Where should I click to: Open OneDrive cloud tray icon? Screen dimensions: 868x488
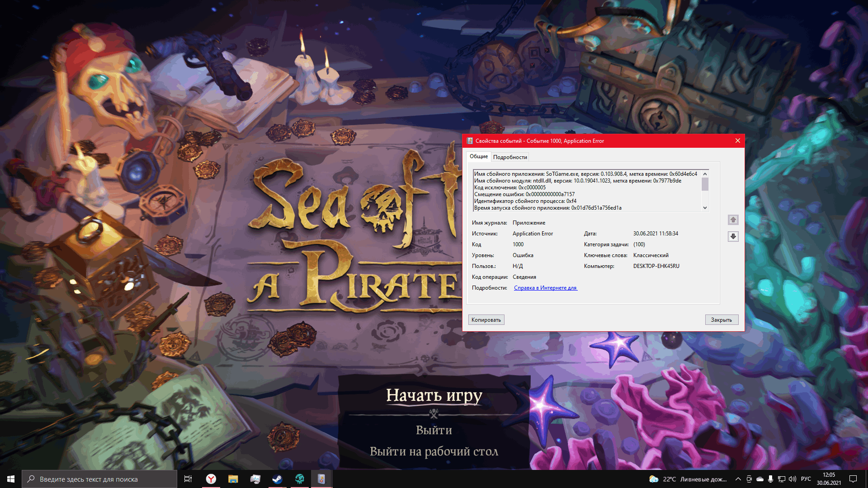point(760,479)
